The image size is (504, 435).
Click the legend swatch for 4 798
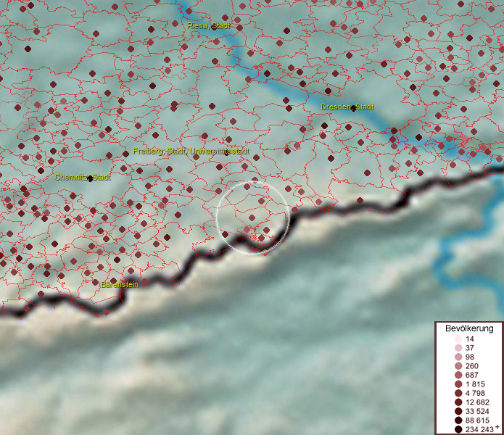point(458,393)
